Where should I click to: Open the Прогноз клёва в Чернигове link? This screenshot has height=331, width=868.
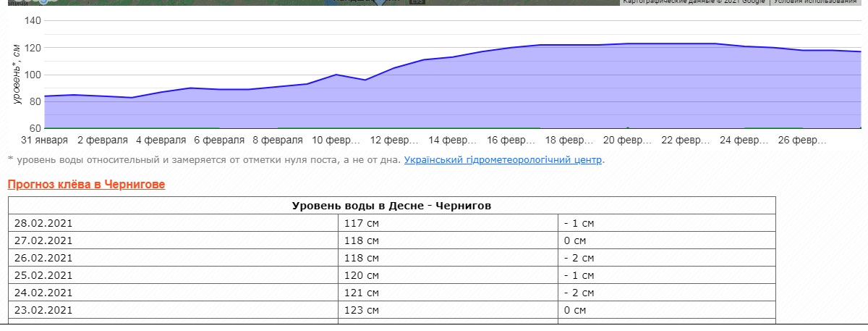pos(86,185)
